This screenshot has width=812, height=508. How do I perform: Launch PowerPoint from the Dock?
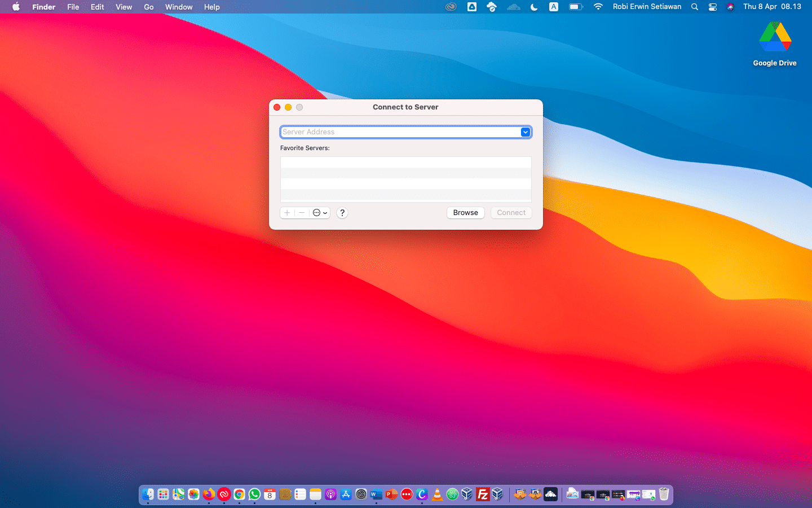click(391, 494)
